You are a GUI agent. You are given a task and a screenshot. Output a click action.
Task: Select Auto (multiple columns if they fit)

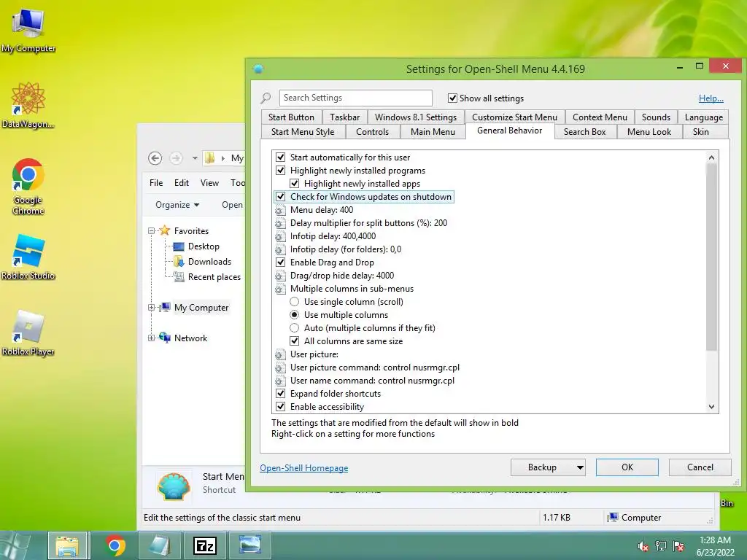click(x=295, y=328)
